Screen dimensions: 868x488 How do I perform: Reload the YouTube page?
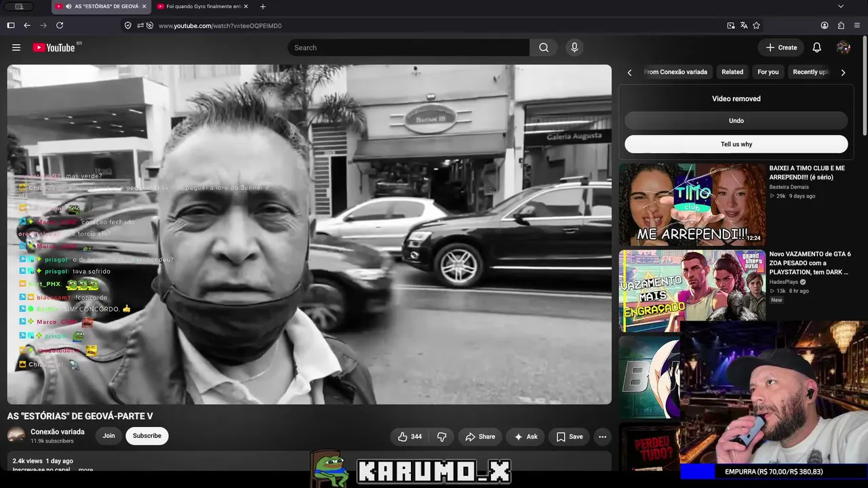click(60, 26)
